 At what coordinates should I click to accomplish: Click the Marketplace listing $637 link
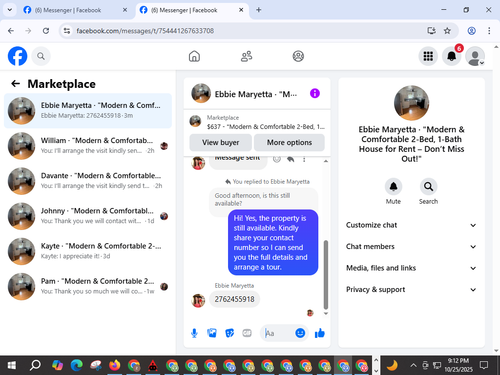point(266,127)
